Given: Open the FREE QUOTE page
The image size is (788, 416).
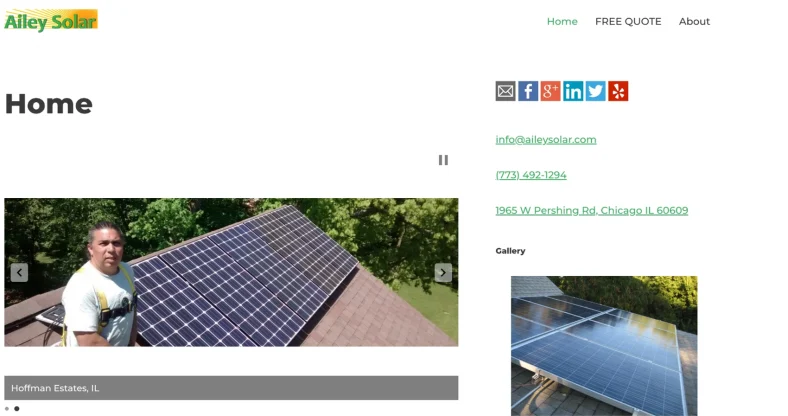Looking at the screenshot, I should pyautogui.click(x=628, y=22).
